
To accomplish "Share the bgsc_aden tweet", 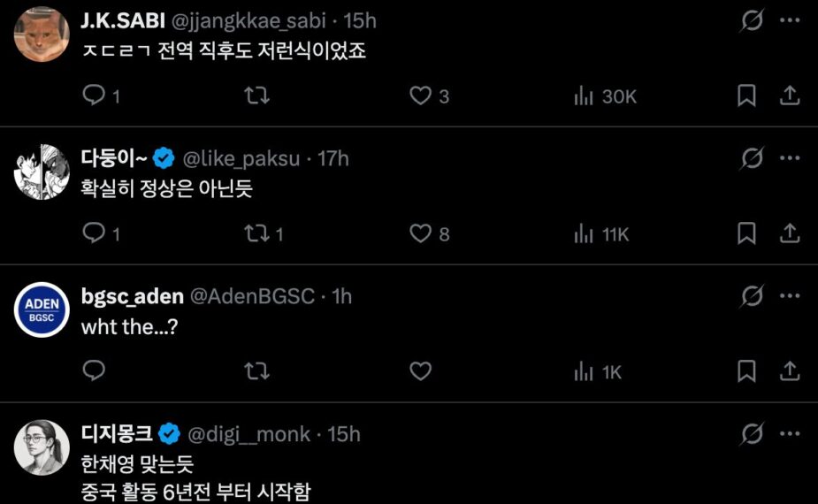I will click(790, 371).
